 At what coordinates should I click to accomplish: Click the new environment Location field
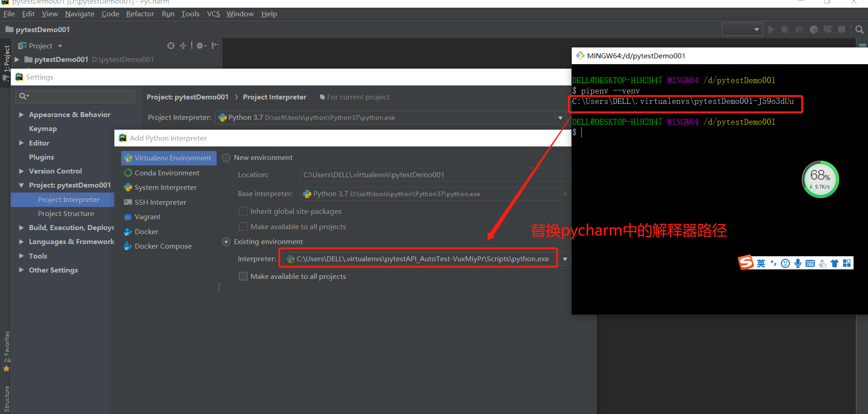(435, 175)
